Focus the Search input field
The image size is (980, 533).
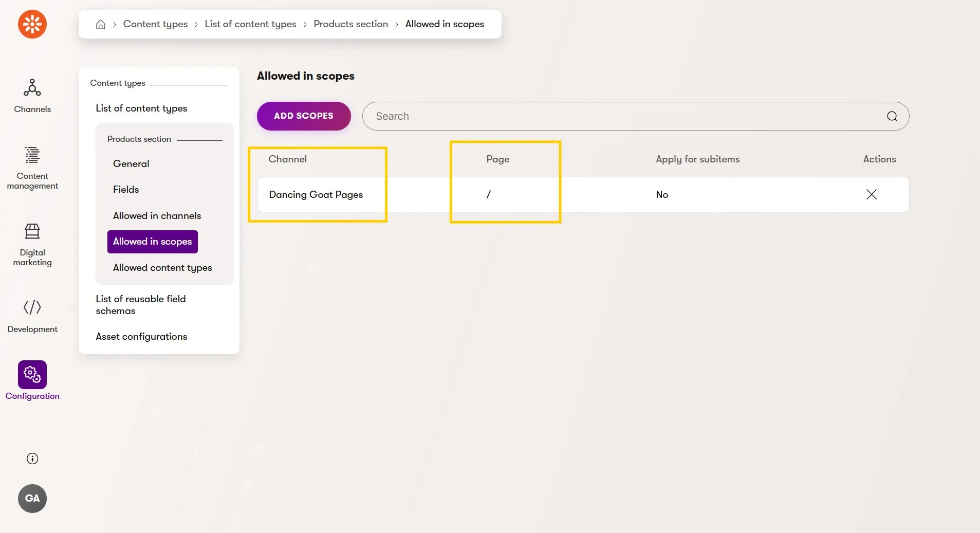(635, 116)
